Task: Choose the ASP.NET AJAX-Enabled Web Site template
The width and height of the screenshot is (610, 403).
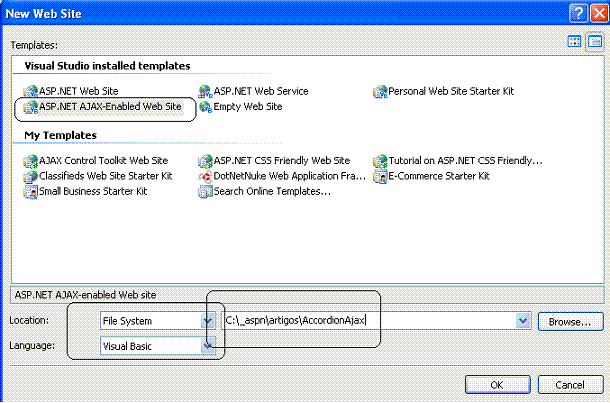Action: (x=103, y=107)
